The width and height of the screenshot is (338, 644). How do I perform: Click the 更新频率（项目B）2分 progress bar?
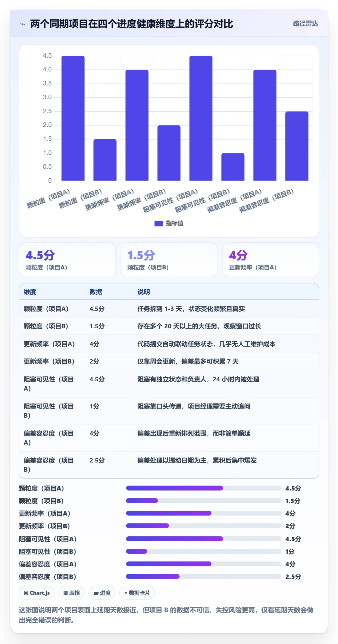tap(204, 526)
